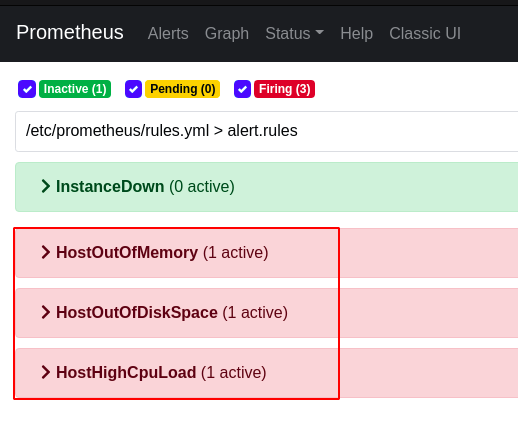Click the caret arrow next to Status
This screenshot has height=433, width=518.
coord(319,32)
